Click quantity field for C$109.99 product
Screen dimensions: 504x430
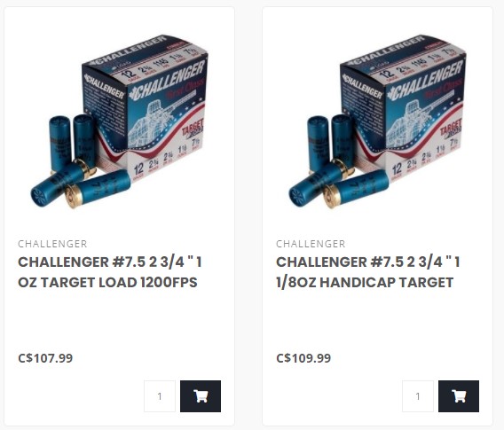click(x=418, y=396)
